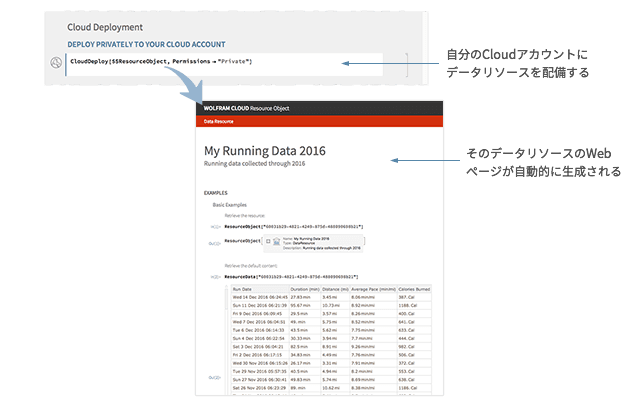This screenshot has height=416, width=638.
Task: Click the cell 'Sat 3 Dec 2016 06:04:21'
Action: 258,347
